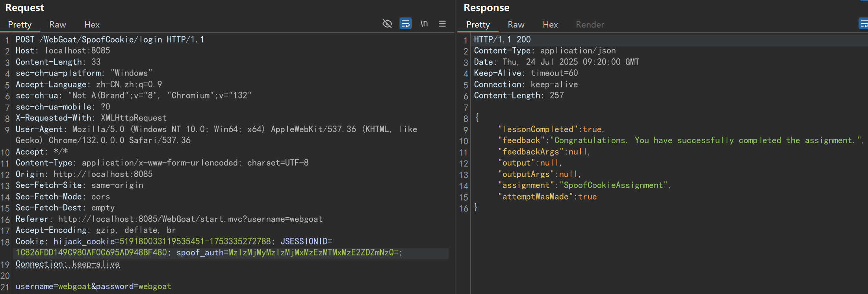
Task: Click the hijack_cookie value in Cookie header
Action: [x=195, y=241]
